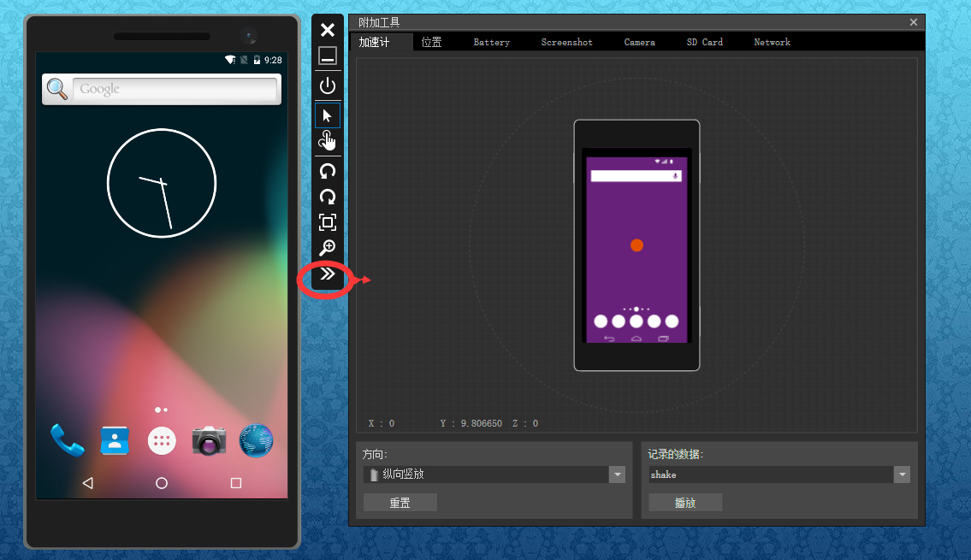Click the 重置 reset button
This screenshot has width=971, height=560.
[400, 503]
